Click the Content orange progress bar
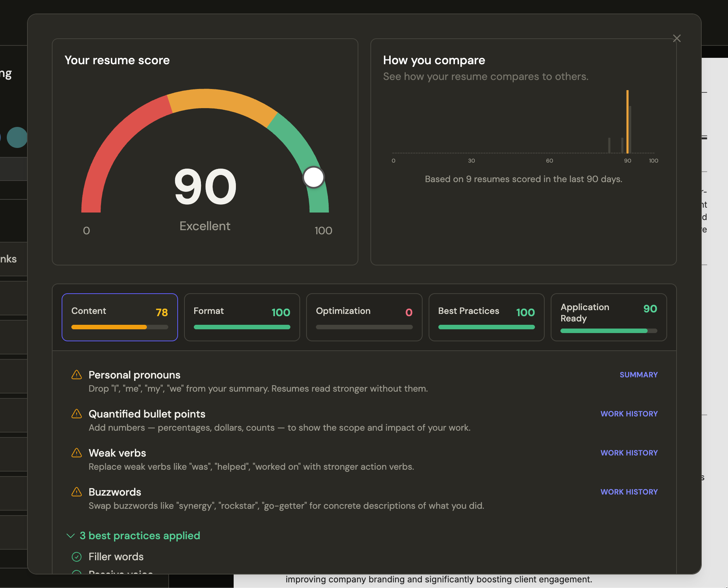 pyautogui.click(x=109, y=327)
